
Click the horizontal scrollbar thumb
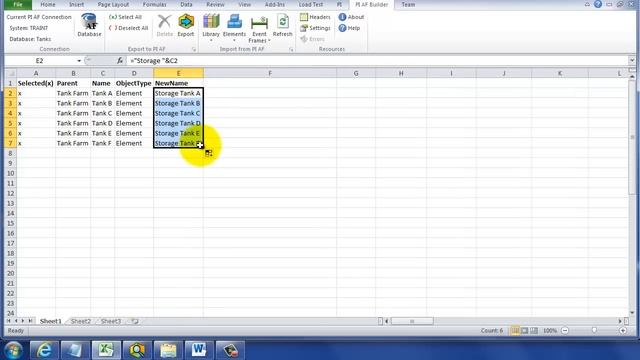[x=412, y=321]
